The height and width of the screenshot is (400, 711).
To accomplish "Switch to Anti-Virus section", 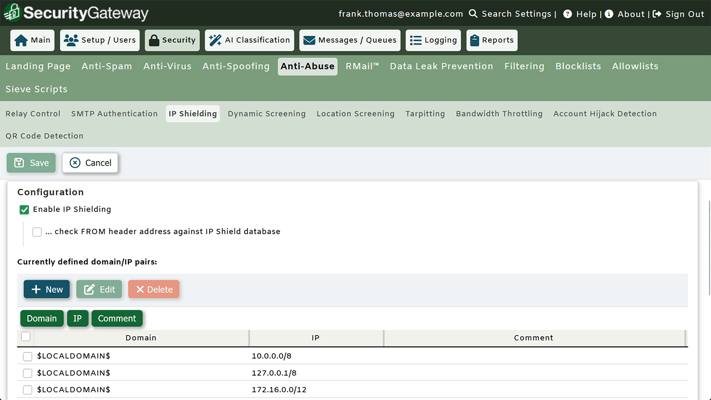I will pyautogui.click(x=167, y=66).
